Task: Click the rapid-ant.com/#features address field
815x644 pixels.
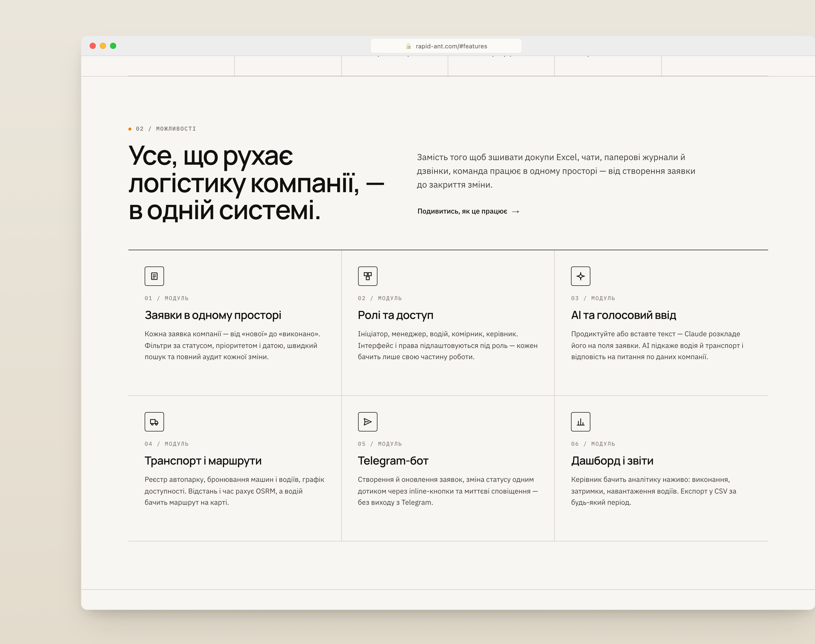Action: 446,46
